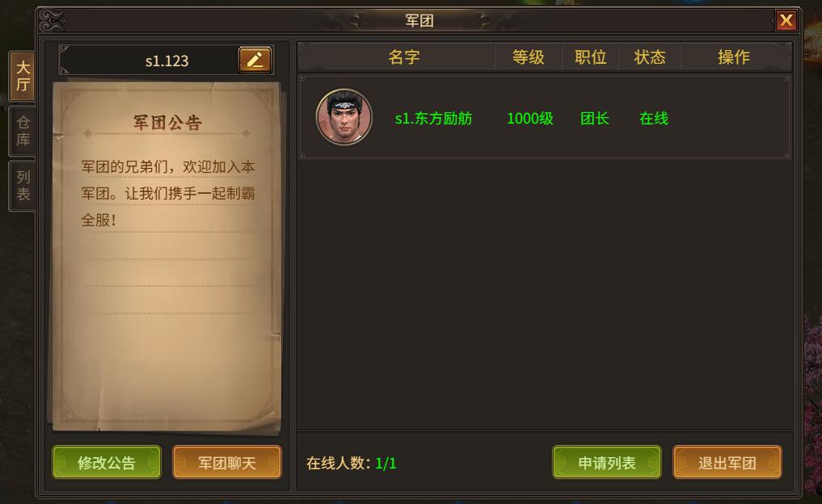Click the pencil edit icon beside s1.123
822x504 pixels.
click(255, 60)
